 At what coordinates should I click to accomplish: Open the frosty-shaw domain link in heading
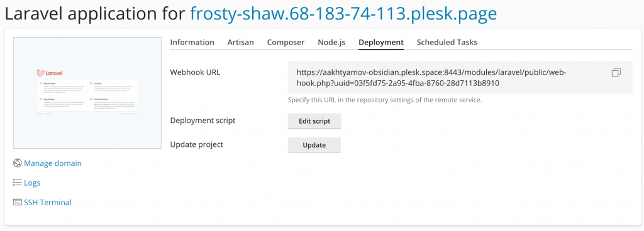point(343,14)
